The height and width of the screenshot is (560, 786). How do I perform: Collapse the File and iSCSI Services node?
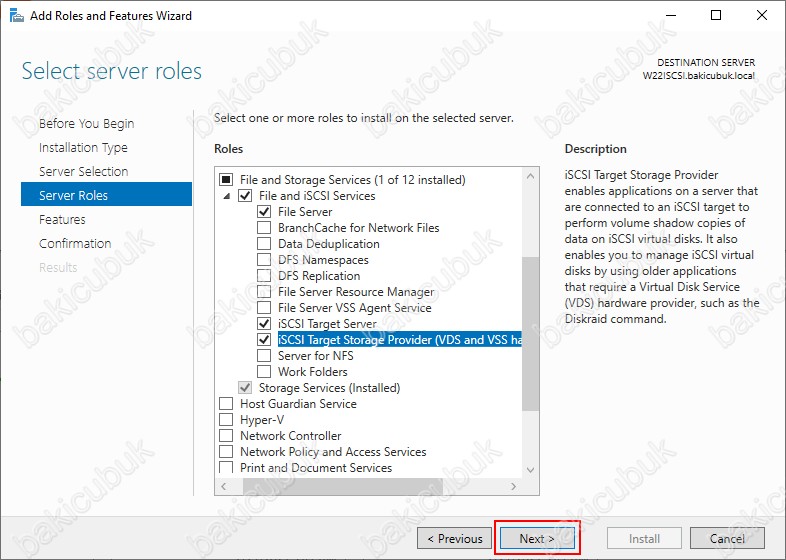pyautogui.click(x=226, y=196)
